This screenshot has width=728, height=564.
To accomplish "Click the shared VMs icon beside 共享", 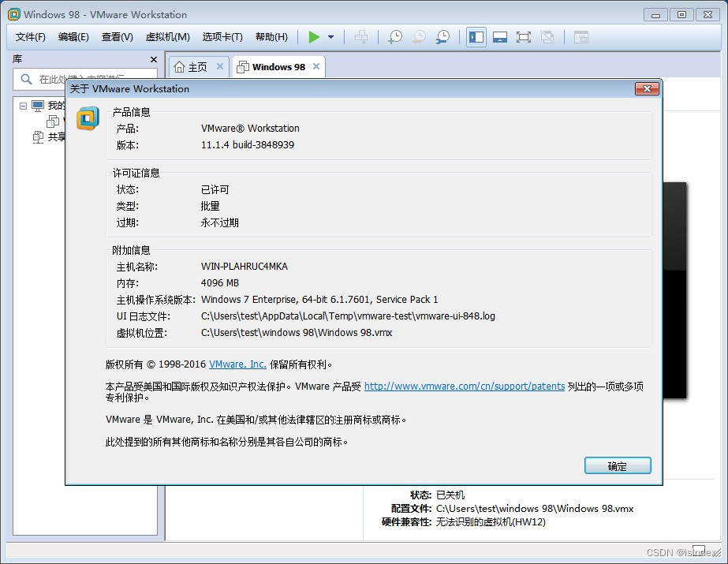I will coord(38,137).
